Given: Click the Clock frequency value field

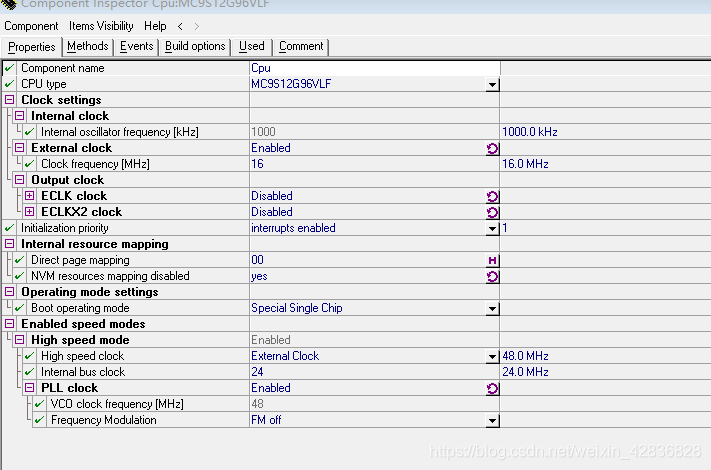Looking at the screenshot, I should coord(373,164).
